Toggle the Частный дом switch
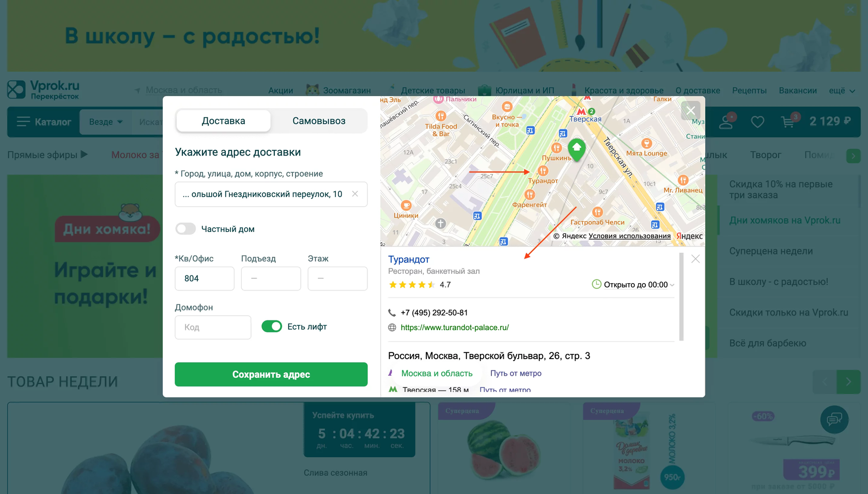The height and width of the screenshot is (494, 868). (x=185, y=229)
